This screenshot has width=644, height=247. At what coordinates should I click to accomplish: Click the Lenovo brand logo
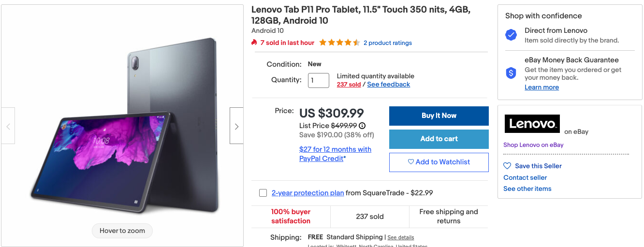[532, 124]
